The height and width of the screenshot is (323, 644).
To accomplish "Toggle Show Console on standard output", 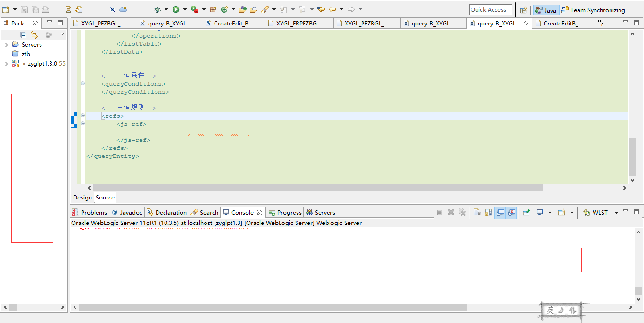I will [500, 213].
